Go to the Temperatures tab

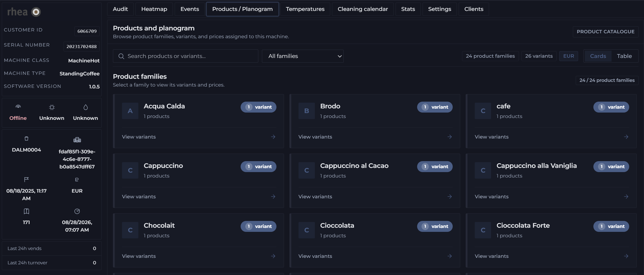tap(305, 9)
